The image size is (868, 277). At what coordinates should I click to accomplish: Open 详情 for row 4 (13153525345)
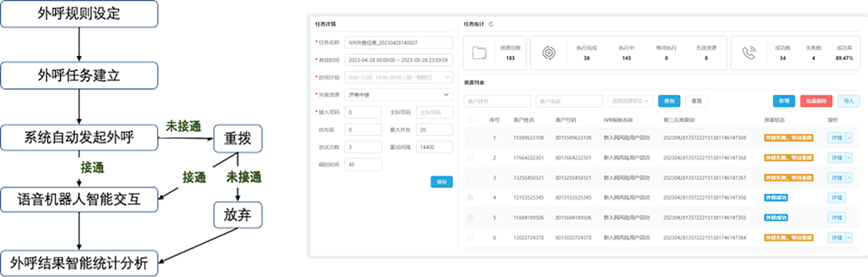click(x=836, y=198)
